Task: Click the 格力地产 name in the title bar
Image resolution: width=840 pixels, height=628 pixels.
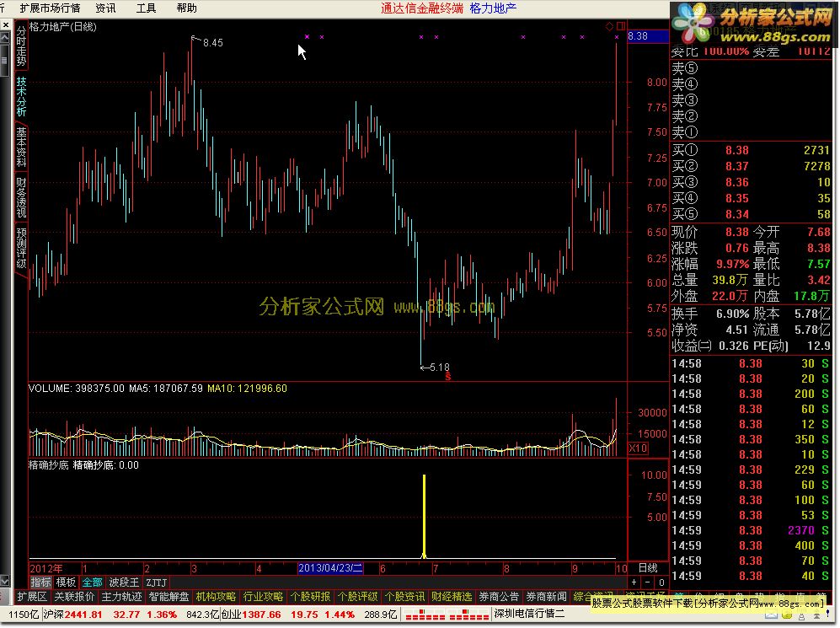Action: point(493,8)
